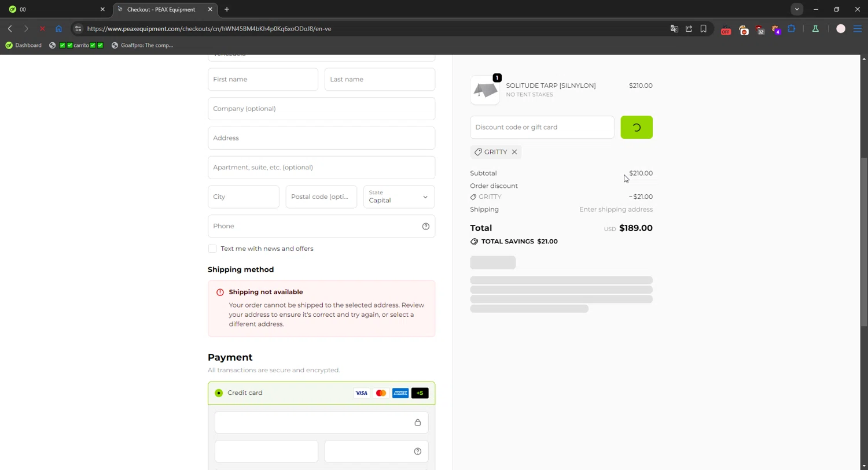Click the American Express logo
The height and width of the screenshot is (470, 868).
[x=400, y=393]
